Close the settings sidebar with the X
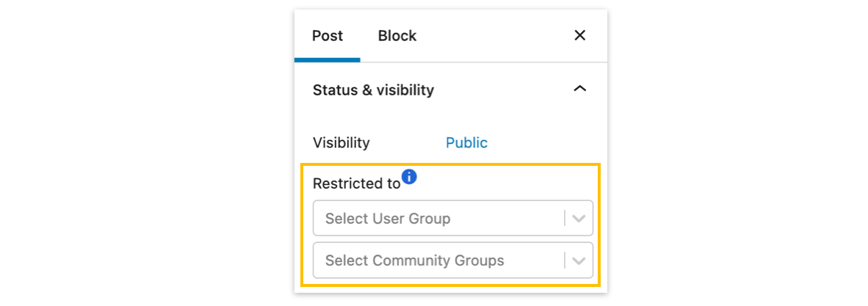The width and height of the screenshot is (868, 306). [x=579, y=35]
